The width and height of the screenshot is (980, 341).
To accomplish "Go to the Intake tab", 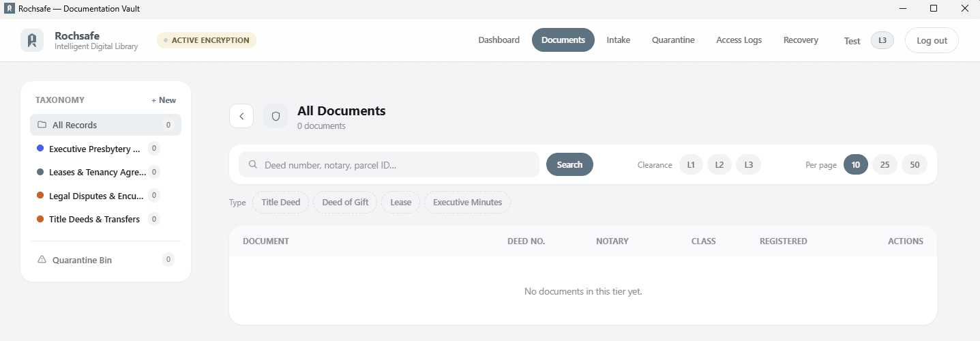I will point(619,40).
